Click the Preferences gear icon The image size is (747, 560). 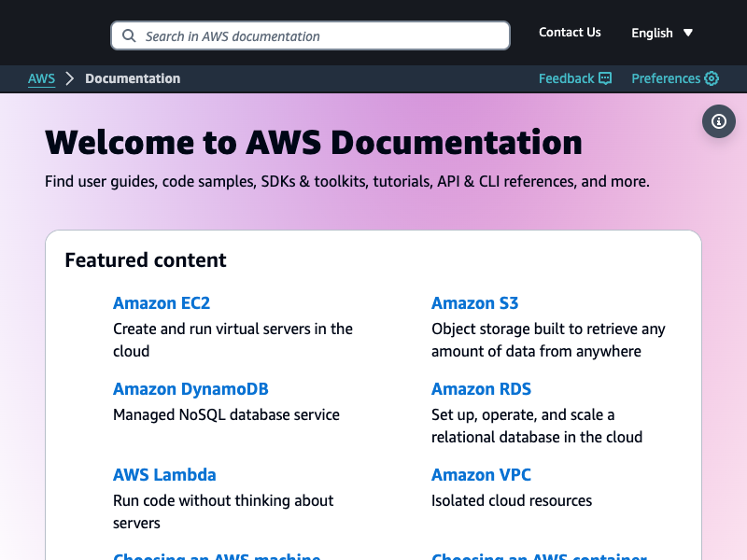[712, 78]
